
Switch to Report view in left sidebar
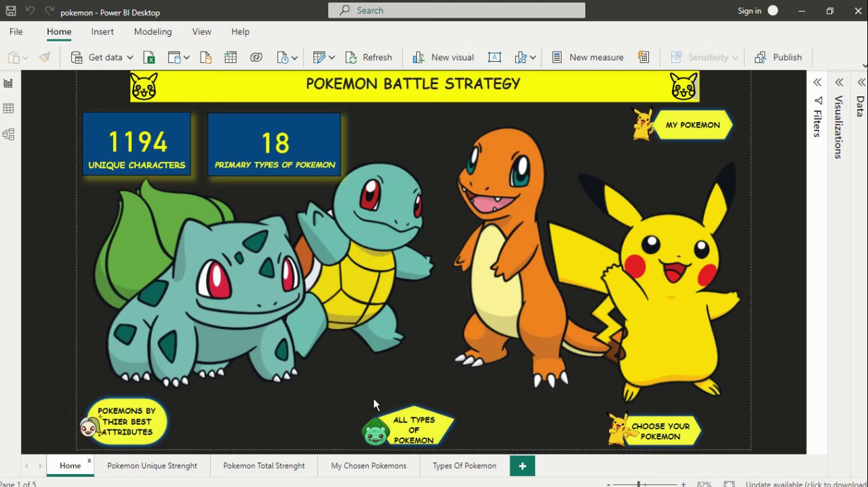[x=8, y=83]
